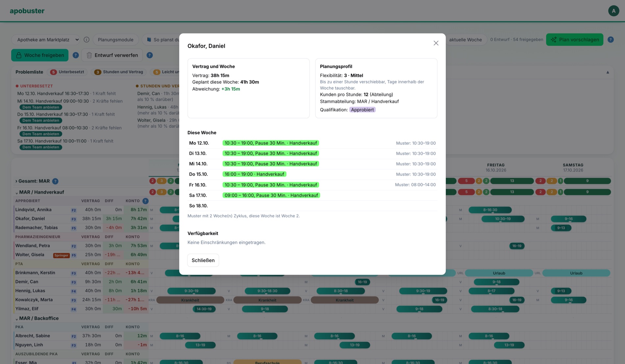Screen dimensions: 625x364
Task: Click Nguyen, Linh's F3 flexibility badge
Action: click(74, 345)
